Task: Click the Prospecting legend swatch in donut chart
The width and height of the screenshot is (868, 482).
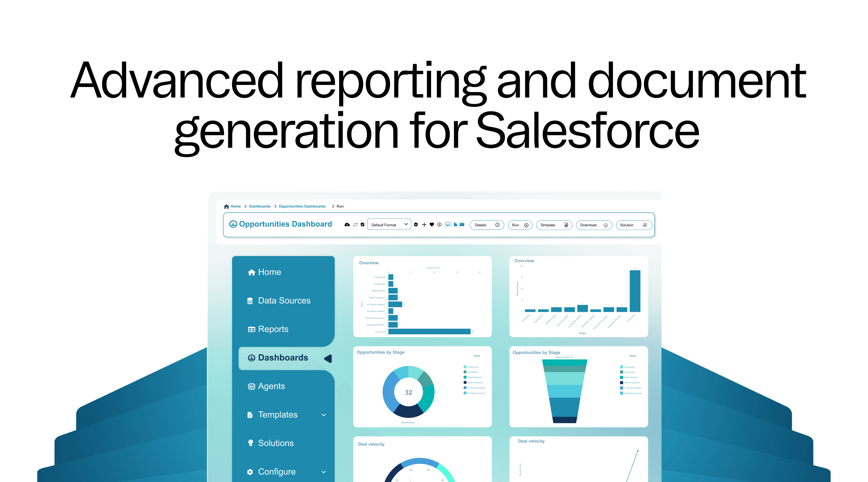Action: point(465,367)
